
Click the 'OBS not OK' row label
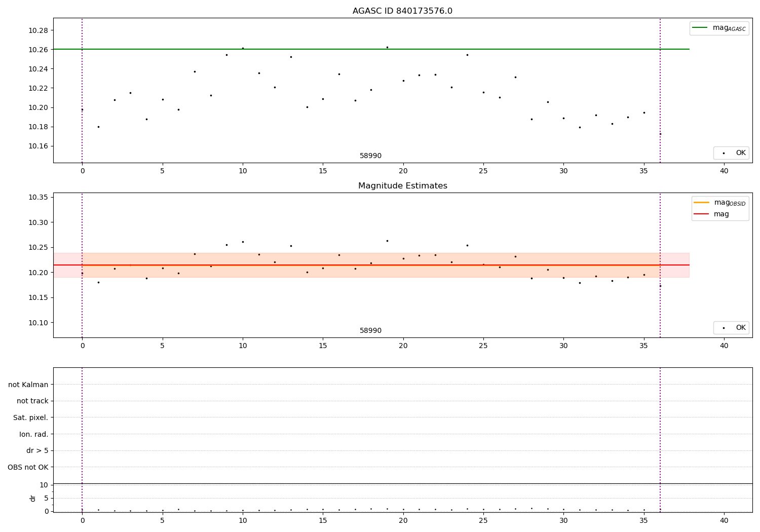coord(28,467)
